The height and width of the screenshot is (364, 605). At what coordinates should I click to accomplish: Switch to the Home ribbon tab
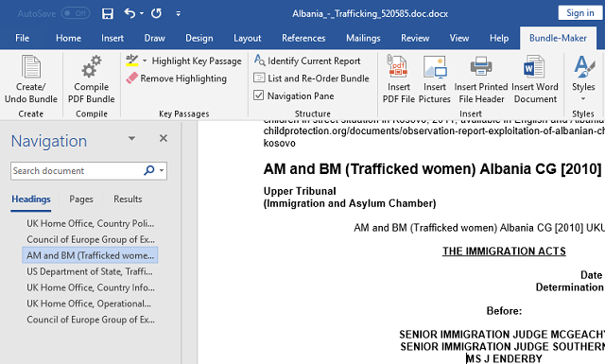click(68, 38)
